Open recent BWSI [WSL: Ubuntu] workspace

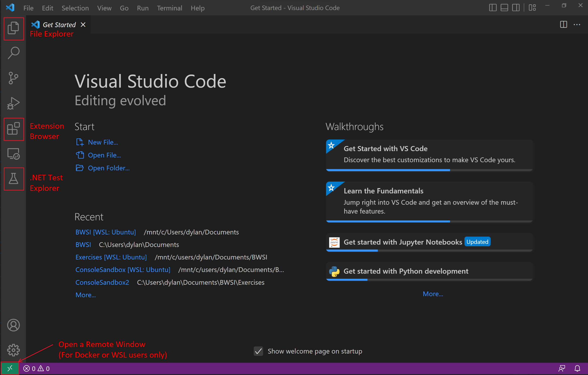(105, 232)
